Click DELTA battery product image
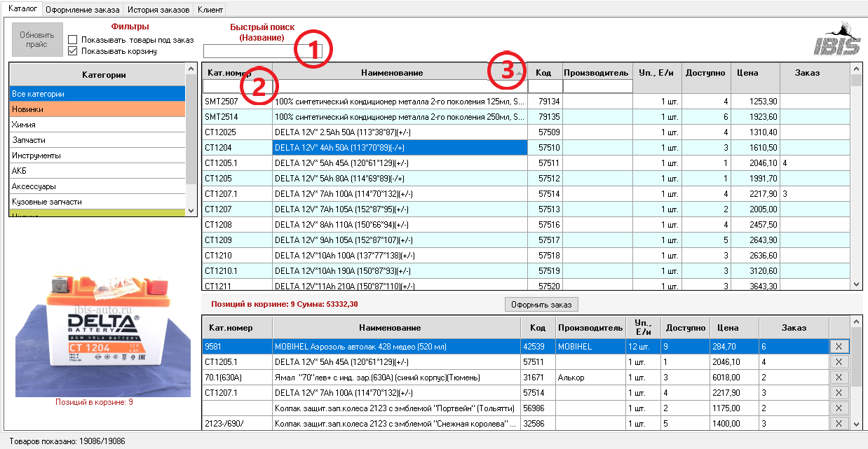Viewport: 868px width, 449px height. tap(102, 334)
